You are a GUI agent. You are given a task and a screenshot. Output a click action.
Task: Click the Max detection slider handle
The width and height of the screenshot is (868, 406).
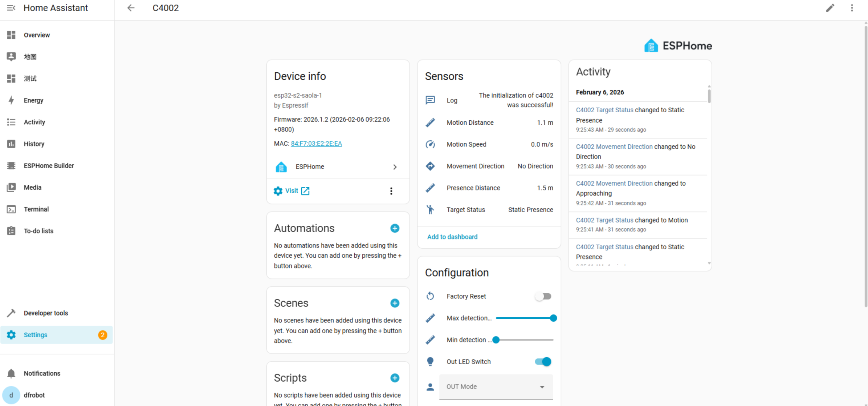pos(553,318)
